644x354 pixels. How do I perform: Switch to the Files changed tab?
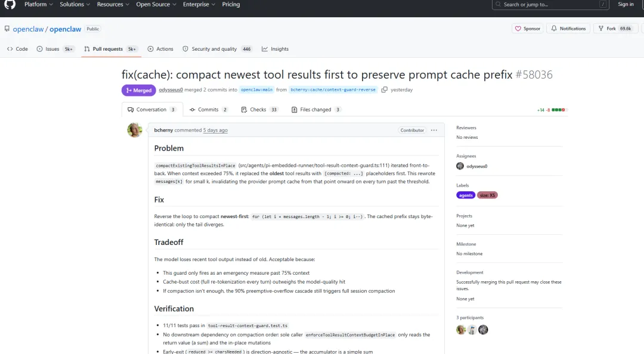click(x=316, y=110)
